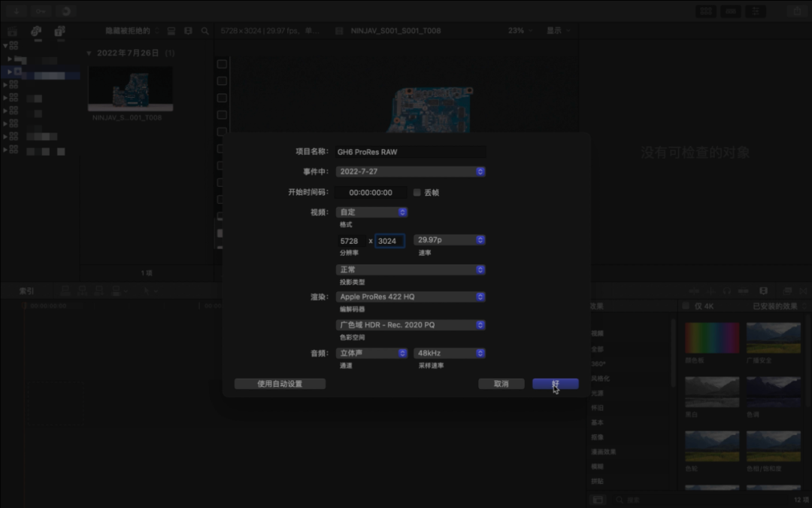This screenshot has height=508, width=812.
Task: Click the browser search magnifier icon
Action: tap(205, 31)
